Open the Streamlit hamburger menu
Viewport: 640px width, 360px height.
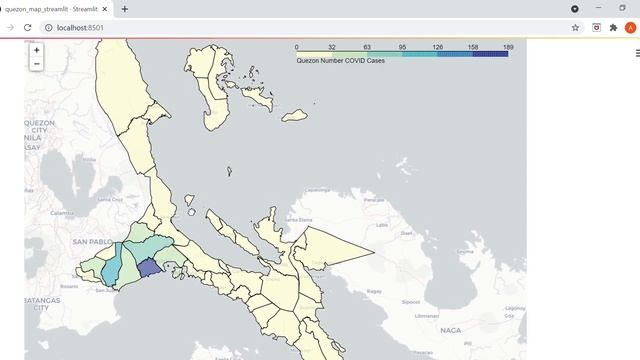(638, 53)
